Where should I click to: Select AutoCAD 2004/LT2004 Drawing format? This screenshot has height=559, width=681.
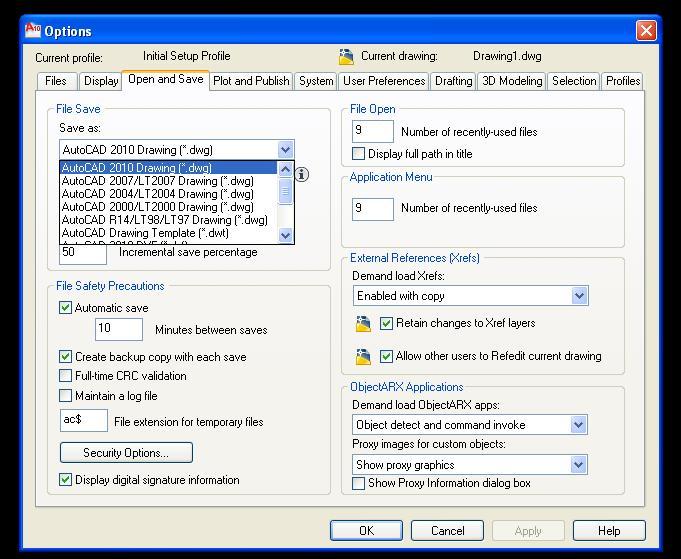point(169,194)
